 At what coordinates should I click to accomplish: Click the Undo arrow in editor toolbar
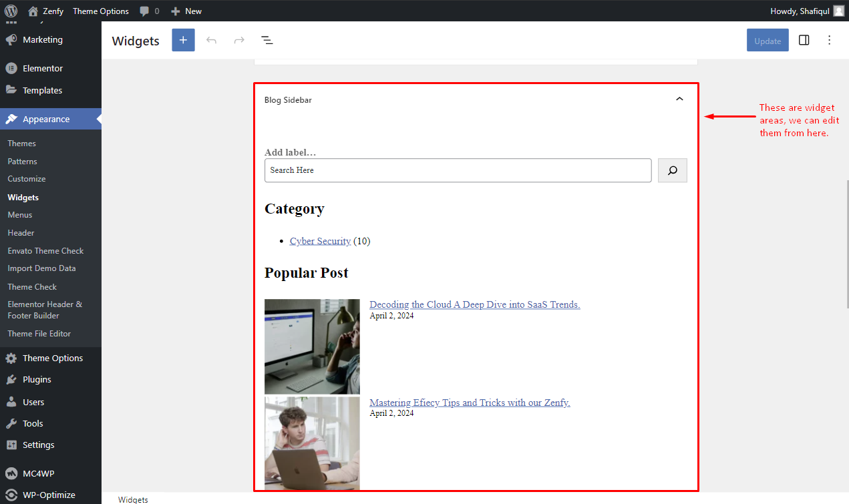[212, 40]
